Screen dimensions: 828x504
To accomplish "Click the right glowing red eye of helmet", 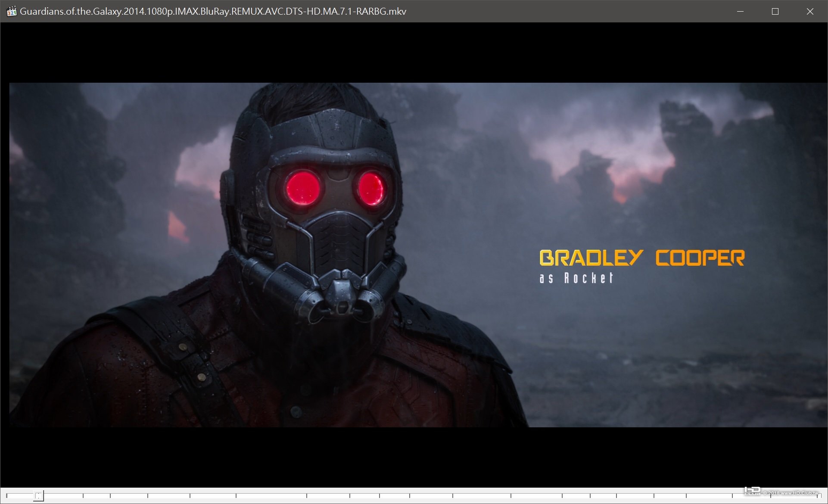I will click(x=370, y=188).
